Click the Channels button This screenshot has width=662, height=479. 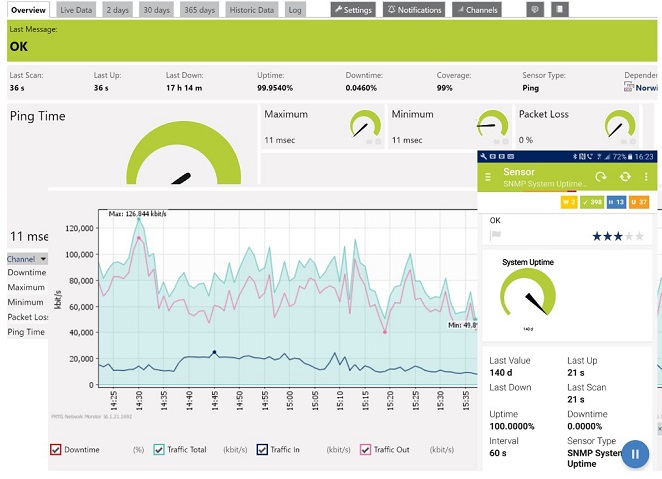click(477, 10)
